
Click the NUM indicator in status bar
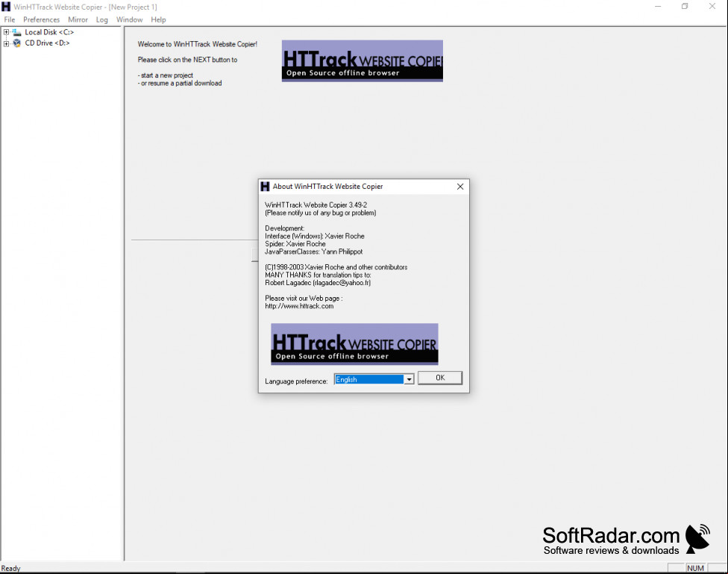pos(695,568)
